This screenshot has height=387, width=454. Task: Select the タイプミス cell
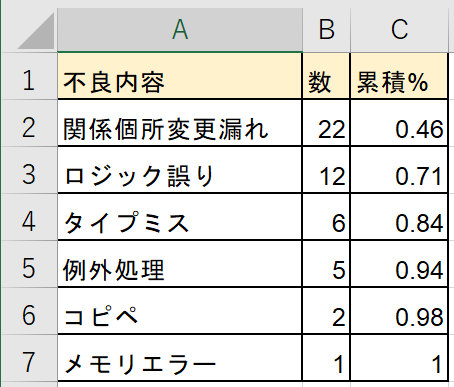click(180, 217)
